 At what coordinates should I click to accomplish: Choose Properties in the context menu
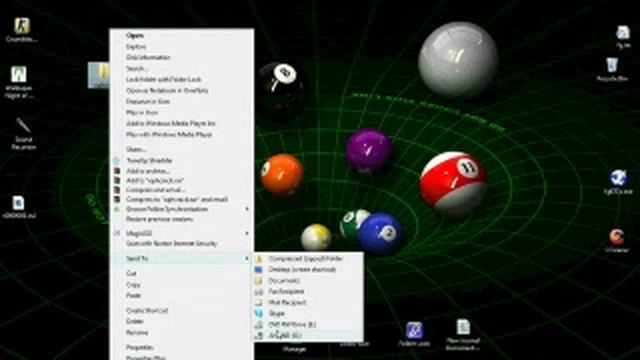(140, 347)
